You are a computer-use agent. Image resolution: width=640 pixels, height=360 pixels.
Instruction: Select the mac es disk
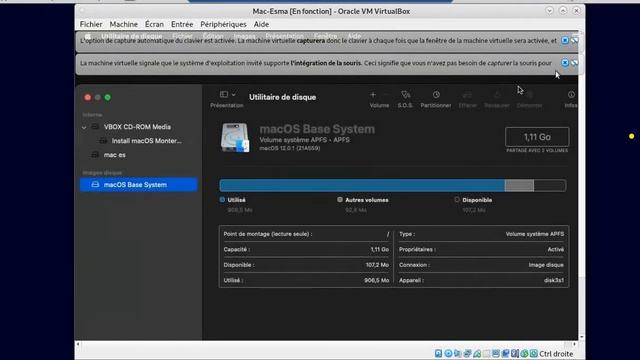pos(115,155)
